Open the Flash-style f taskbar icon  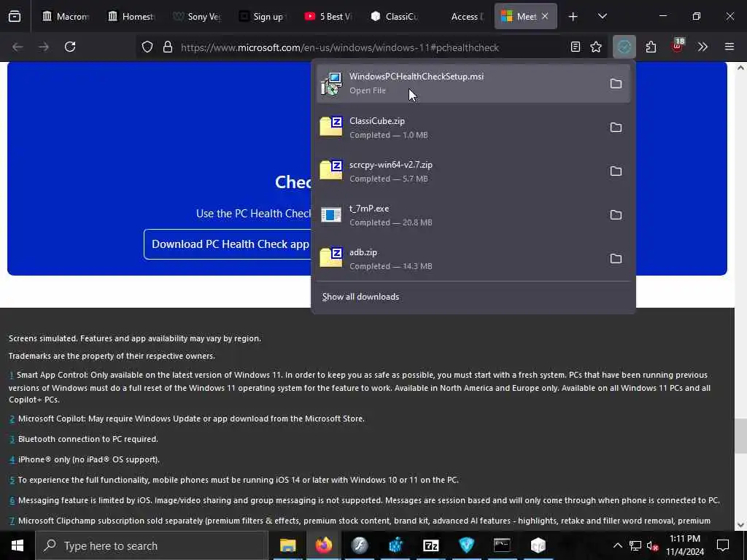pyautogui.click(x=359, y=545)
